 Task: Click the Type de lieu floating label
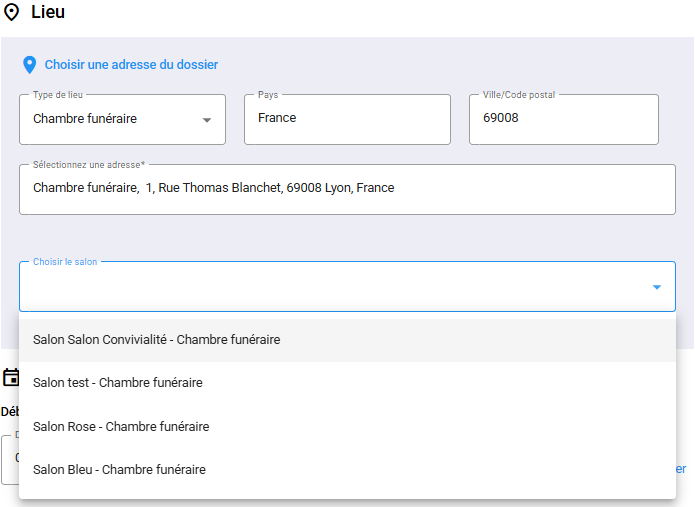pos(58,95)
